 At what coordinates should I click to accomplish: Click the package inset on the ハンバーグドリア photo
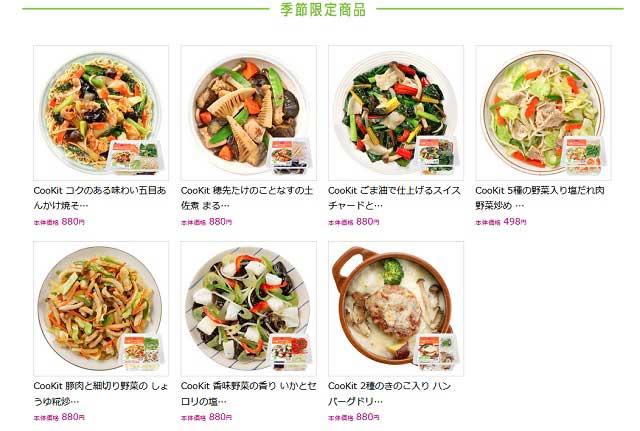point(436,350)
